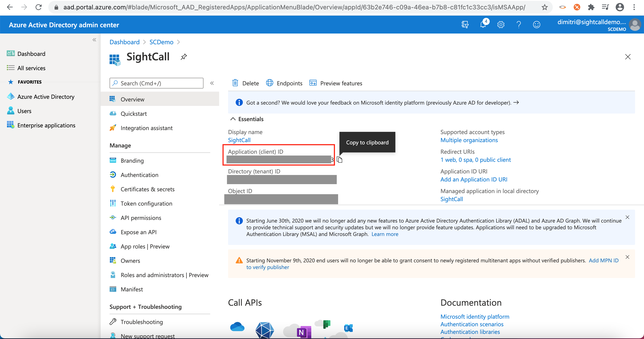Open the Chrome three-dot menu
Image resolution: width=644 pixels, height=339 pixels.
[x=634, y=7]
